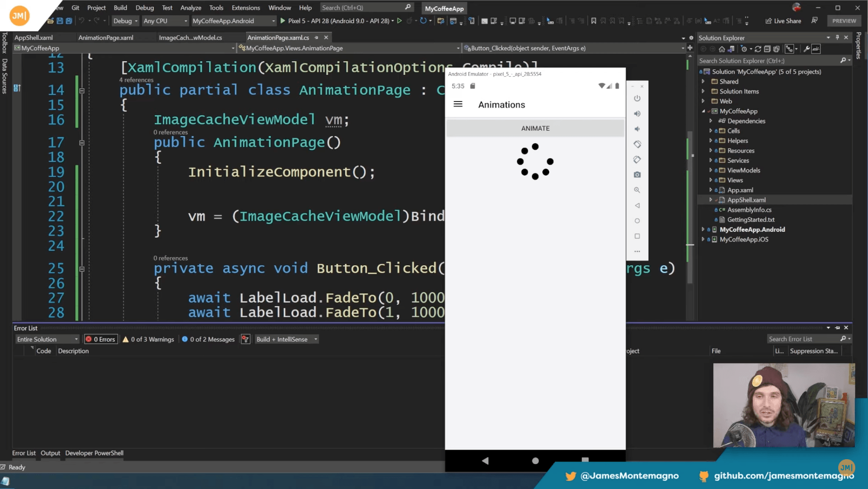
Task: Click Collapse All in Solution Explorer toolbar
Action: tap(767, 49)
